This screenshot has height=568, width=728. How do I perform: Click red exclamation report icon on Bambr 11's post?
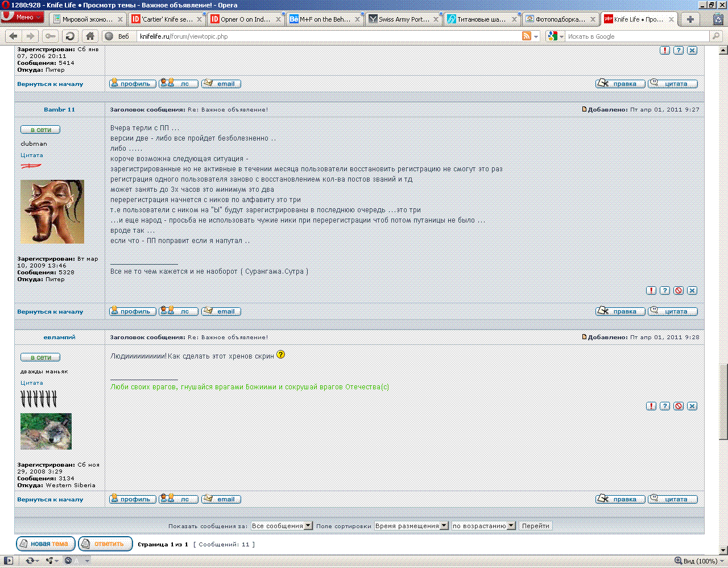651,290
